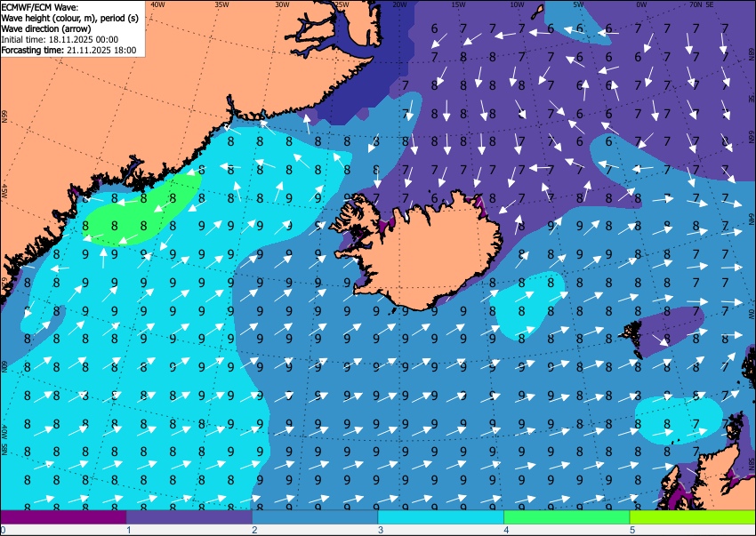The height and width of the screenshot is (536, 756).
Task: Click the legend scale value '2'
Action: [x=254, y=530]
